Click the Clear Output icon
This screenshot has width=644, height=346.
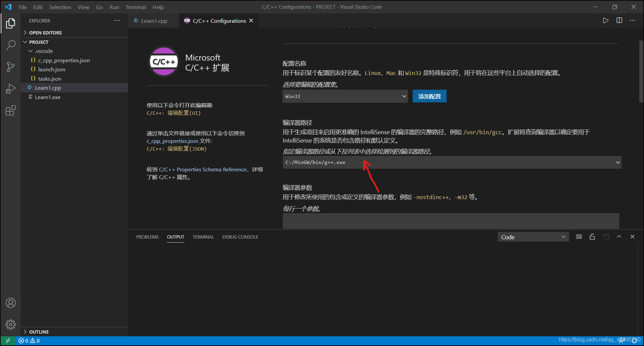[579, 237]
